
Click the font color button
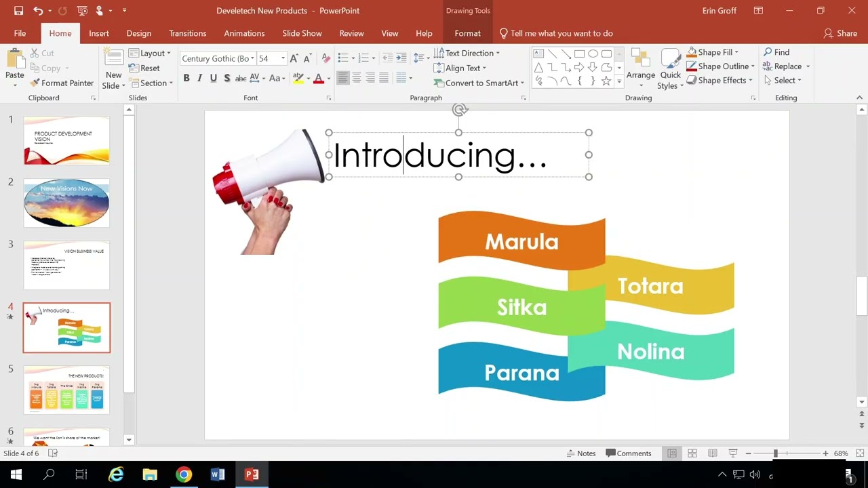(x=319, y=78)
